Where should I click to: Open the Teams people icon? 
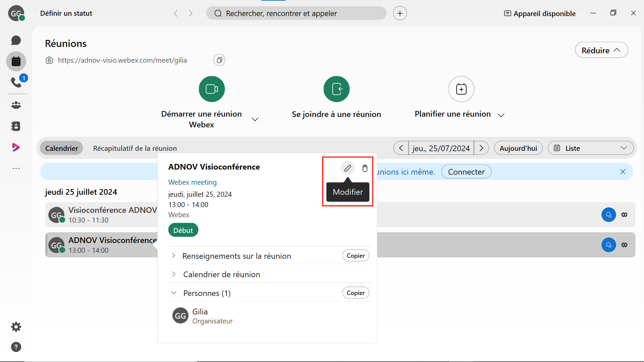point(16,105)
